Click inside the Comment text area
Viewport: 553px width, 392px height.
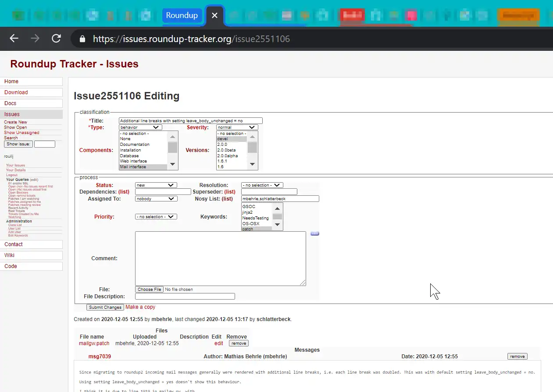[x=221, y=258]
